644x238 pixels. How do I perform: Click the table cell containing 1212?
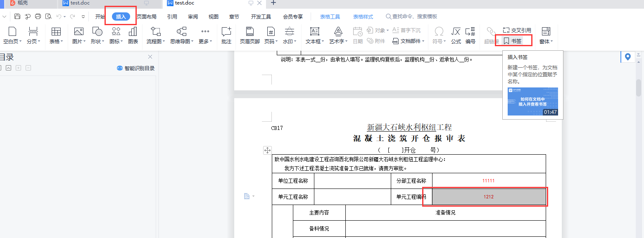tap(489, 197)
